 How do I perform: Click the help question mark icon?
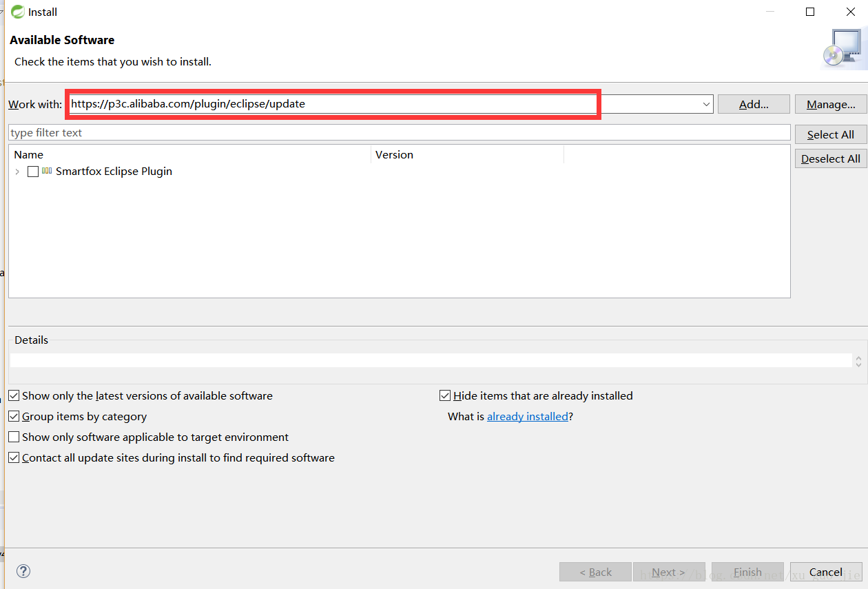23,571
